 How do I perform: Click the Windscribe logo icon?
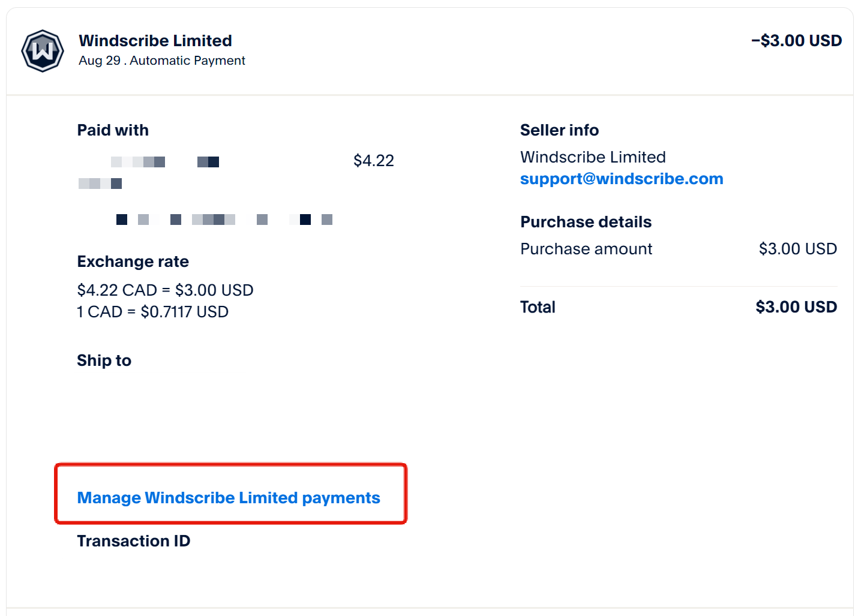pyautogui.click(x=43, y=51)
